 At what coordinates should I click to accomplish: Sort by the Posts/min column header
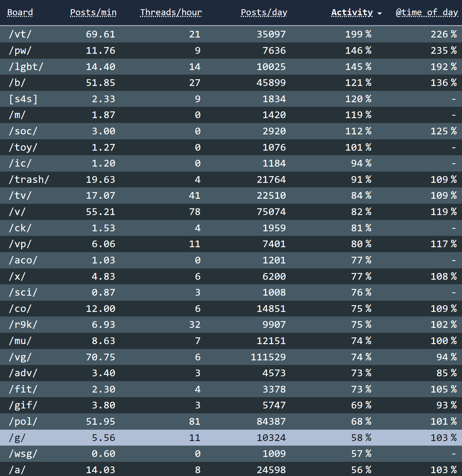(x=93, y=12)
